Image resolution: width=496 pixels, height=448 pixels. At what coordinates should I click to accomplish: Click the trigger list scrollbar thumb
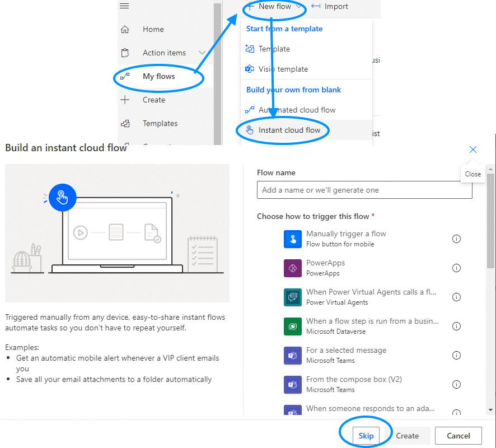(x=490, y=221)
